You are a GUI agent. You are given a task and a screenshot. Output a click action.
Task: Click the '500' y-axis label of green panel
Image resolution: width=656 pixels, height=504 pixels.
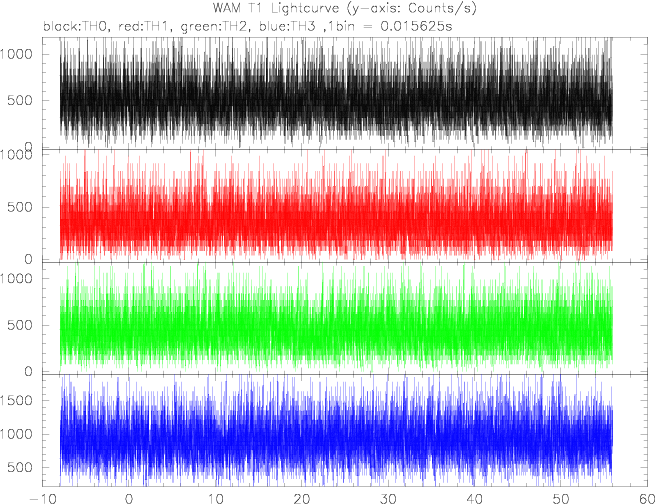point(20,325)
